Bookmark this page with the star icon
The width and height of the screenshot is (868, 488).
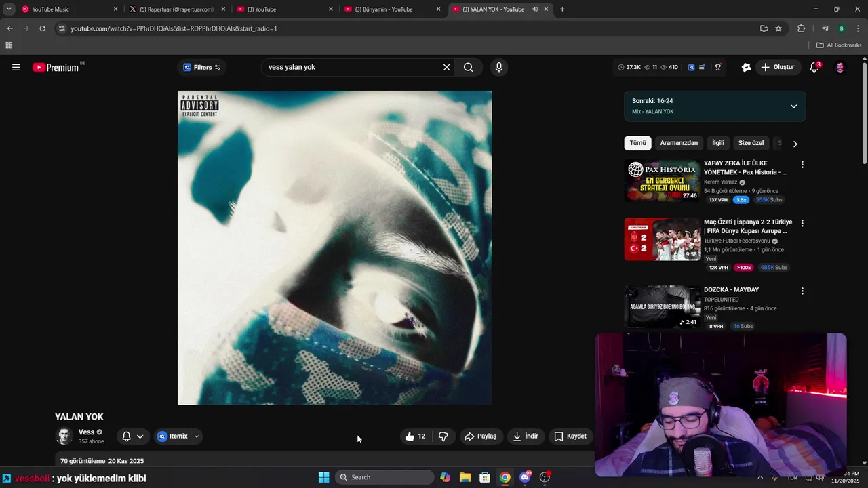[778, 28]
